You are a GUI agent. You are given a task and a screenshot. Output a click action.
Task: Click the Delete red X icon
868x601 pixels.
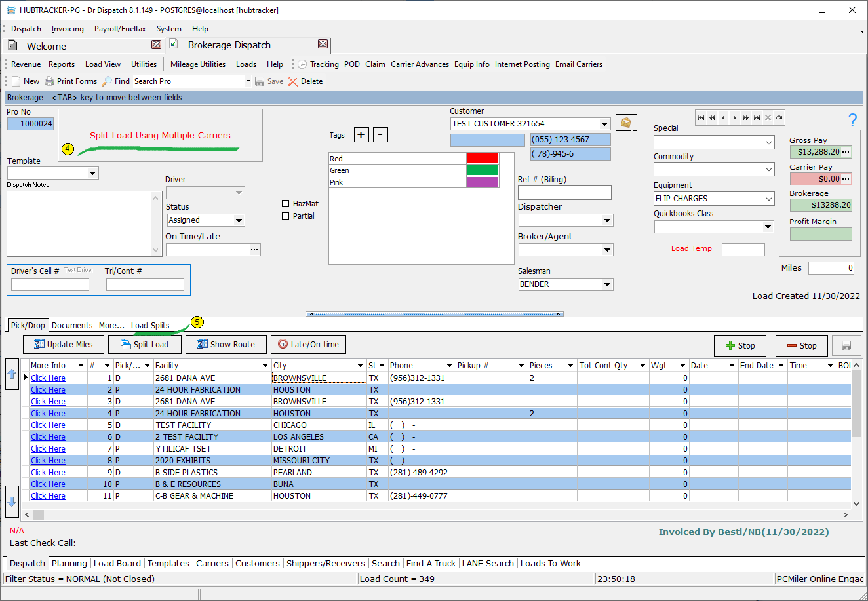(292, 81)
